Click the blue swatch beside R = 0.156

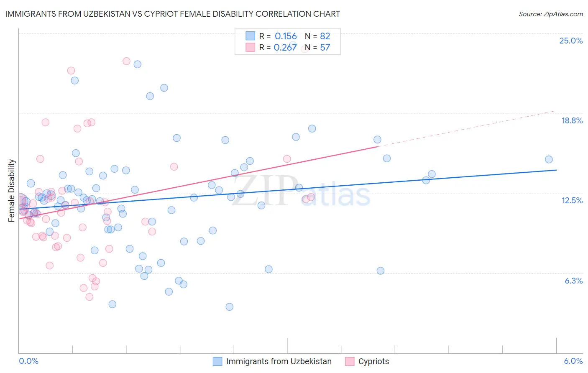[x=250, y=36]
